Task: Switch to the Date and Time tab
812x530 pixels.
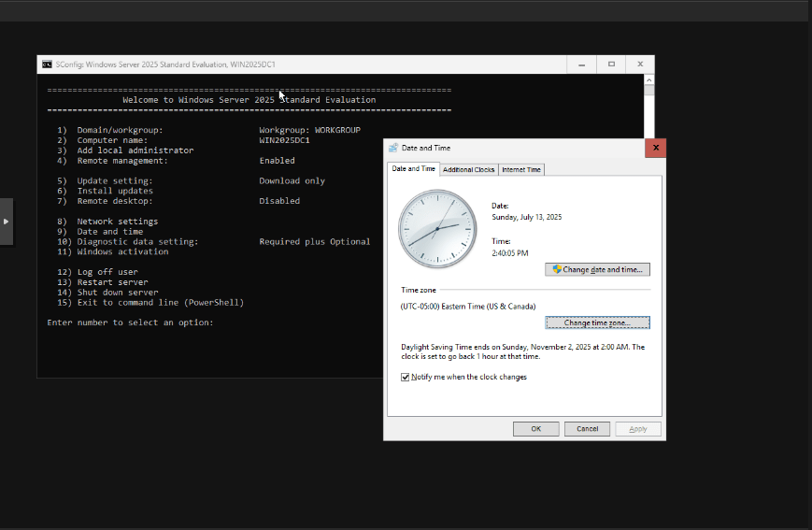Action: point(413,169)
